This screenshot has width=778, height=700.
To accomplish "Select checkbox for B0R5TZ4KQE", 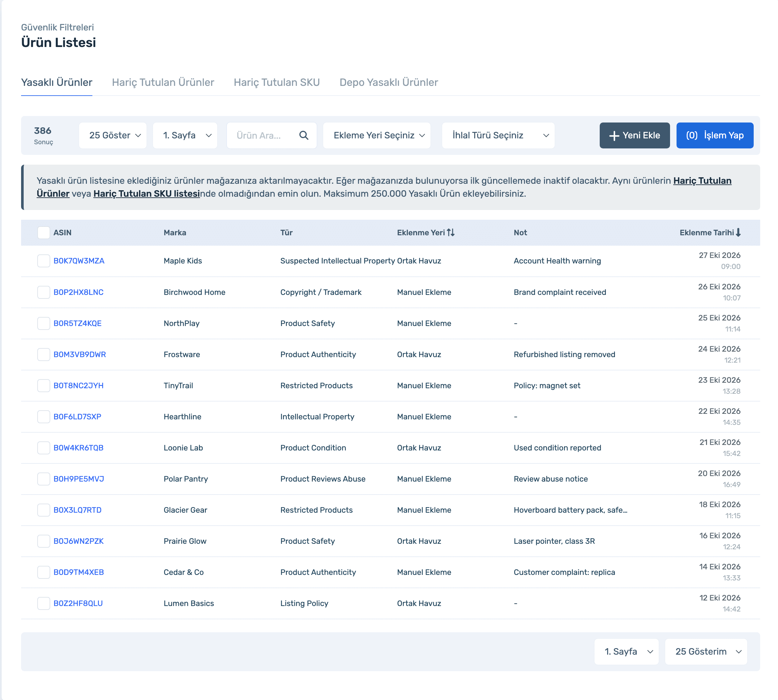I will (x=43, y=323).
